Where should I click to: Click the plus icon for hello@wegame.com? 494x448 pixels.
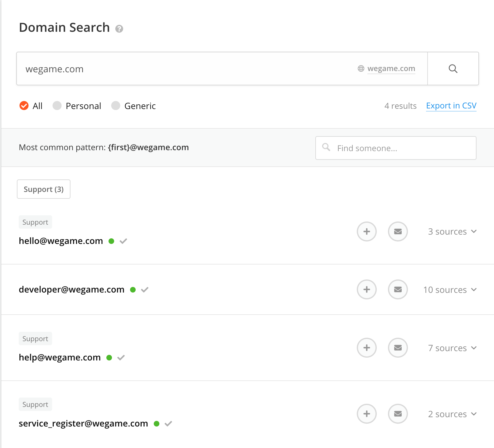367,231
